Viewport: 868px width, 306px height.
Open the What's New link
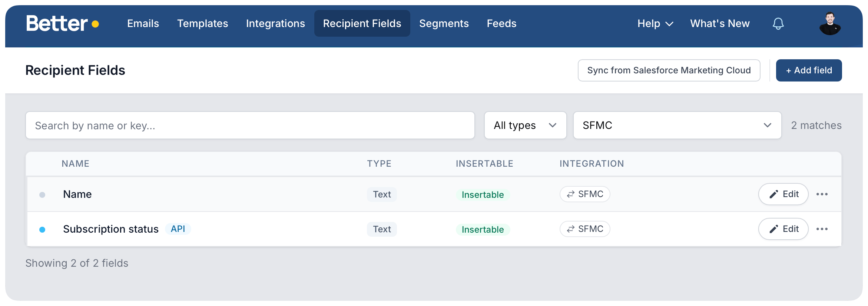720,23
